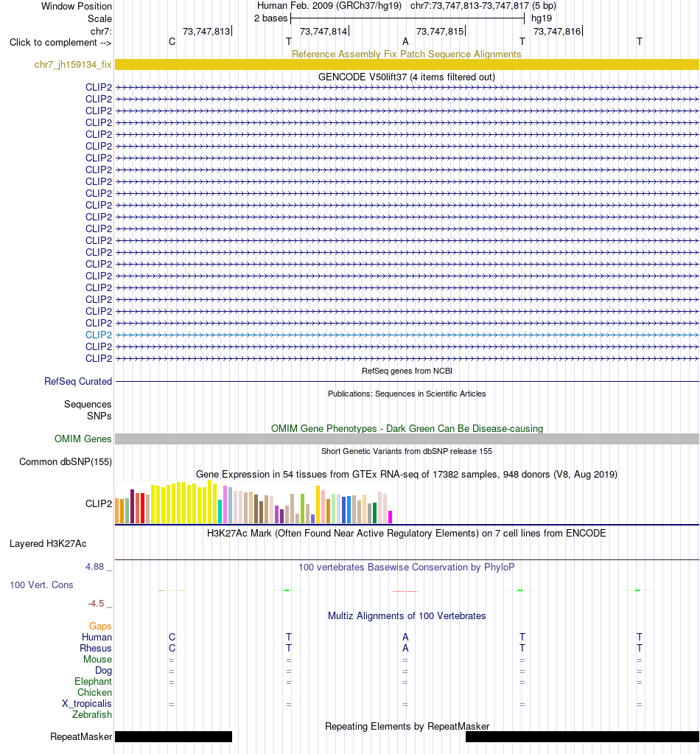The height and width of the screenshot is (754, 700).
Task: Click the SNPs track label
Action: [x=99, y=416]
